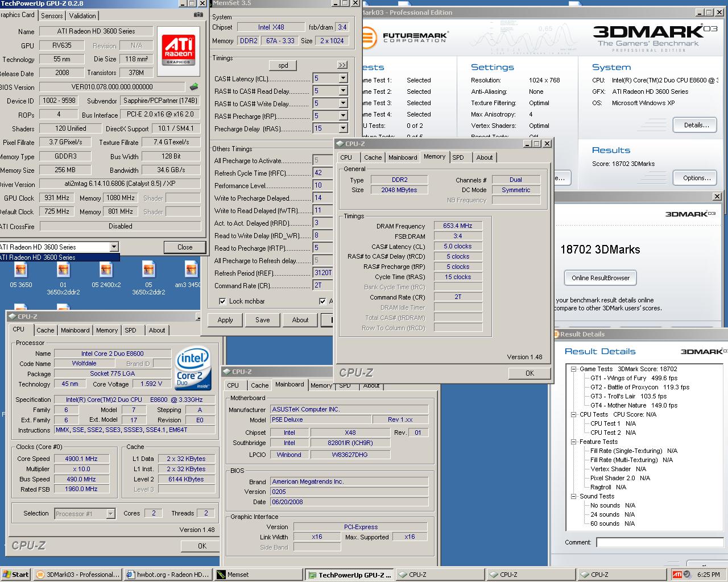Select the 'am3 3450' desktop icon

[188, 275]
